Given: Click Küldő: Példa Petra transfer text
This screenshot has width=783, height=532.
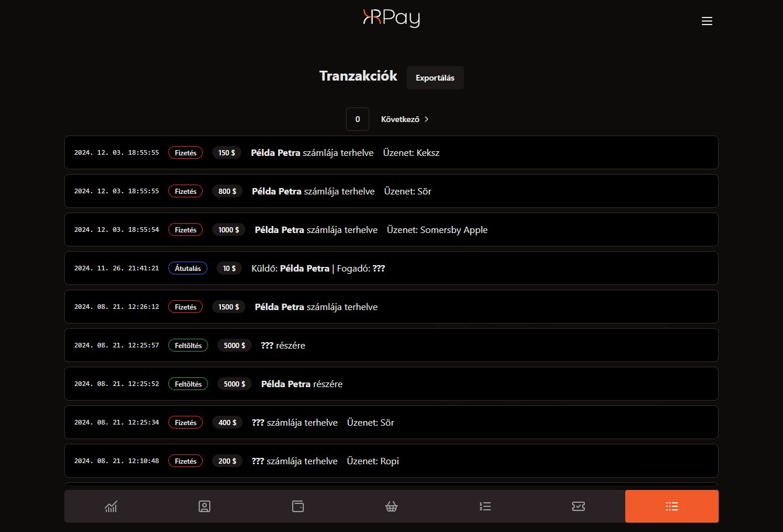Looking at the screenshot, I should tap(318, 268).
